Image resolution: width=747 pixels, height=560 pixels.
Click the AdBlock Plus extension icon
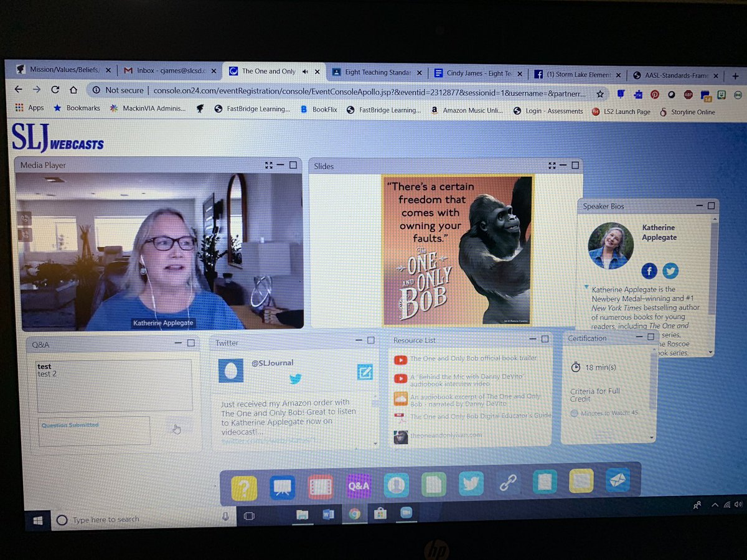pyautogui.click(x=688, y=95)
